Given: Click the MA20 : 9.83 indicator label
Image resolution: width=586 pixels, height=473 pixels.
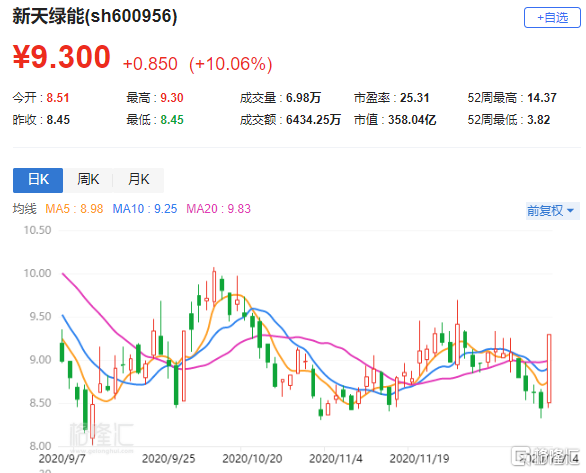Looking at the screenshot, I should [x=218, y=208].
